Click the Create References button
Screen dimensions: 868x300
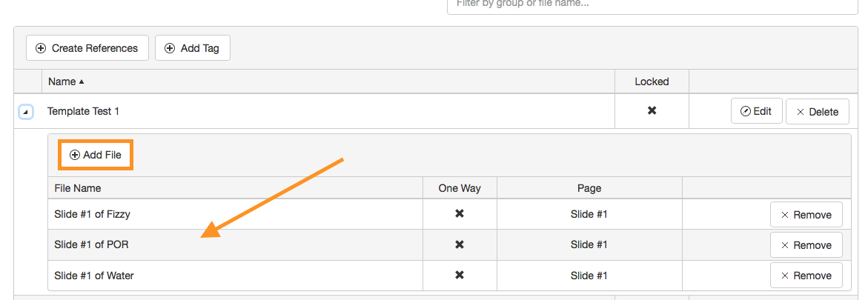(x=87, y=48)
